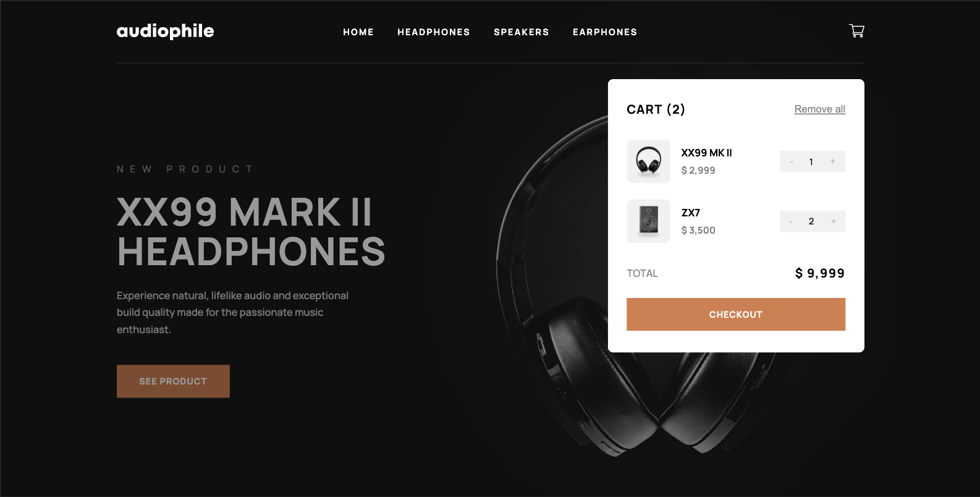The image size is (980, 497).
Task: Click the Remove all link
Action: pyautogui.click(x=820, y=109)
